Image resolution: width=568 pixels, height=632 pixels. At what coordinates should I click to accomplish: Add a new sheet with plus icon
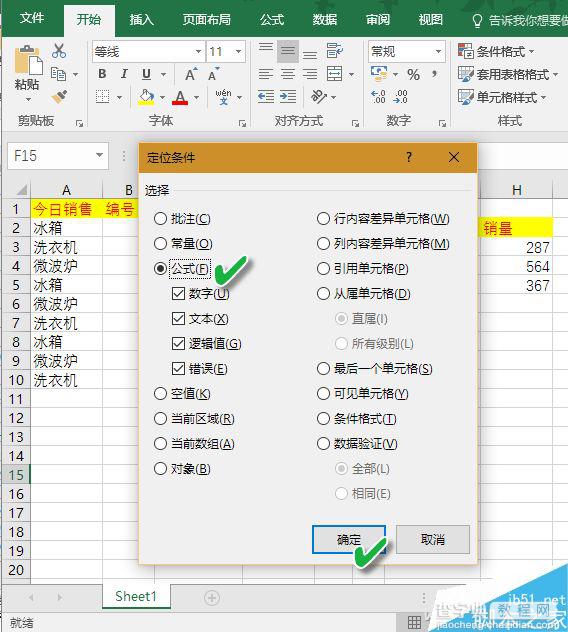pos(212,597)
